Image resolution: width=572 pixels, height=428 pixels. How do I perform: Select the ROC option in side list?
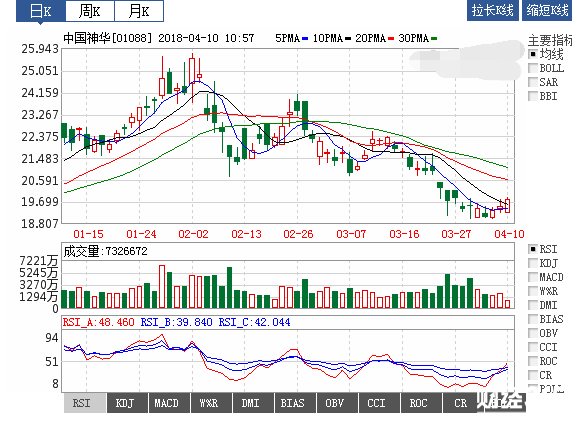[x=533, y=361]
